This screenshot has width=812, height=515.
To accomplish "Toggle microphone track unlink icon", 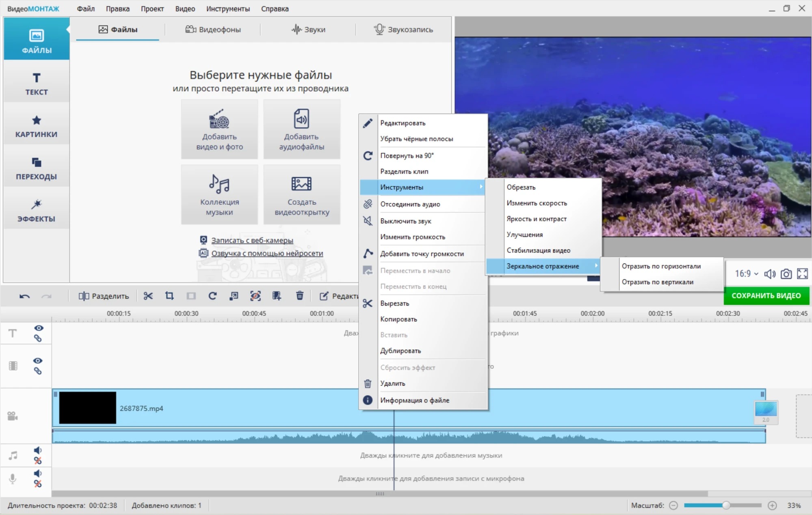I will click(38, 483).
